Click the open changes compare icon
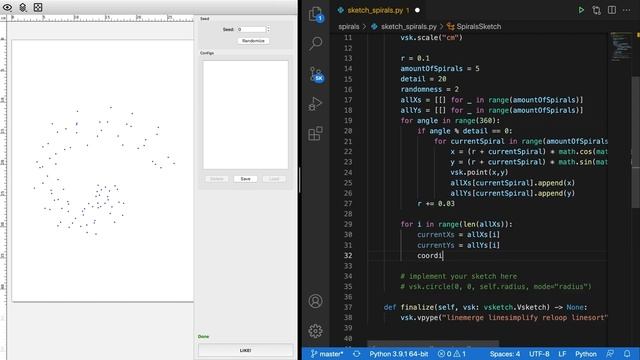The image size is (640, 360). point(596,10)
